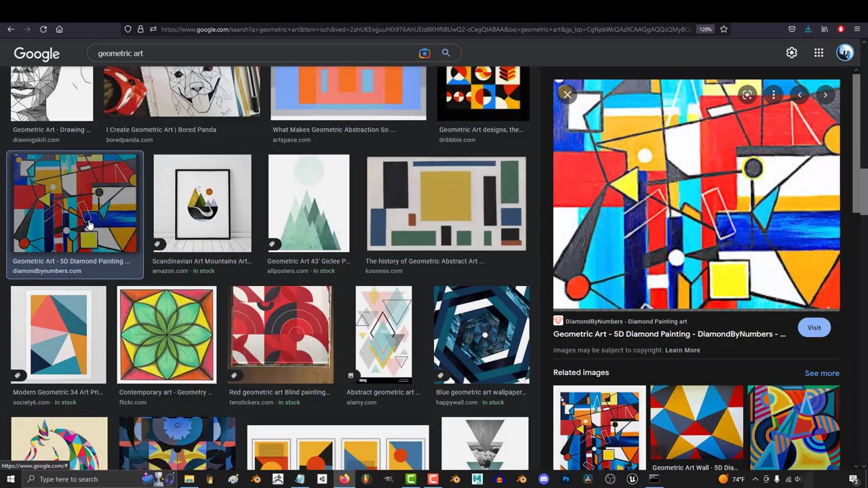Close the image preview panel

pos(567,94)
